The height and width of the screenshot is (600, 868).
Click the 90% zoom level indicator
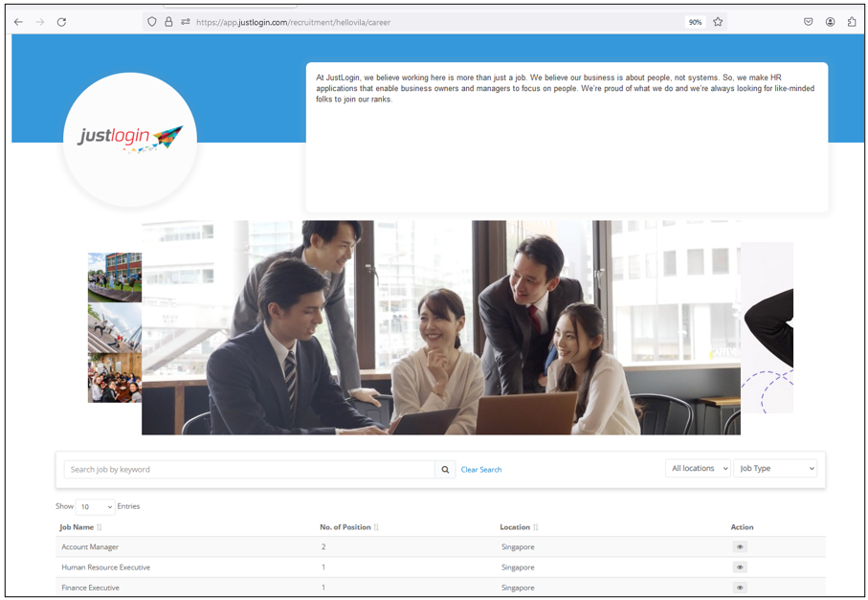(x=696, y=22)
